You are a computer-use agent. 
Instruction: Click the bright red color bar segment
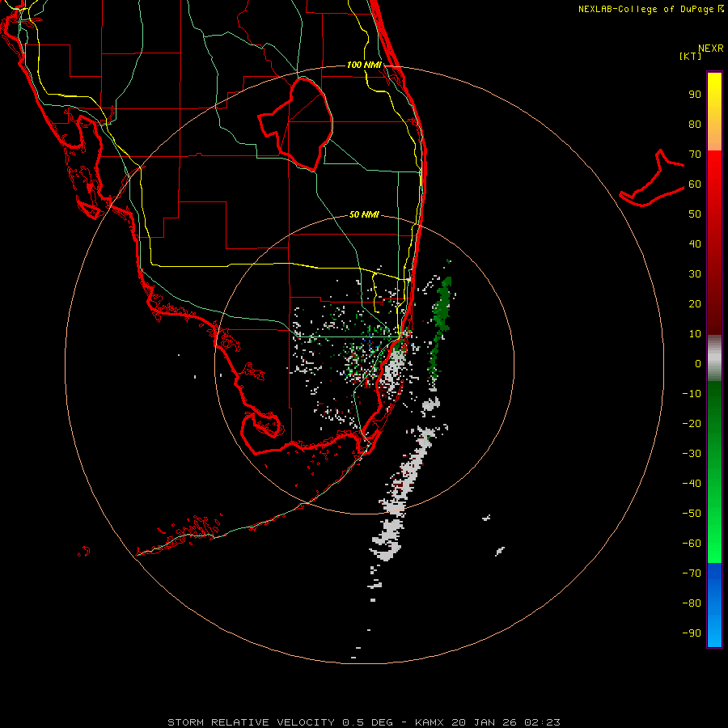point(714,163)
